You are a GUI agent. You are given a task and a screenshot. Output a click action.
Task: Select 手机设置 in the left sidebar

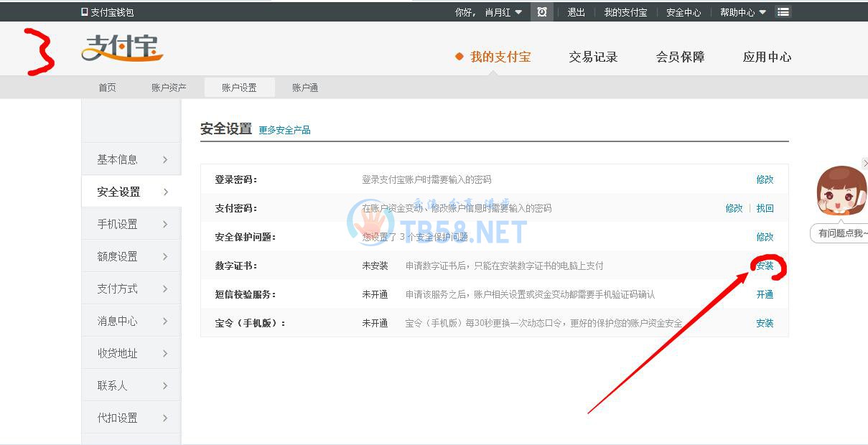coord(131,224)
